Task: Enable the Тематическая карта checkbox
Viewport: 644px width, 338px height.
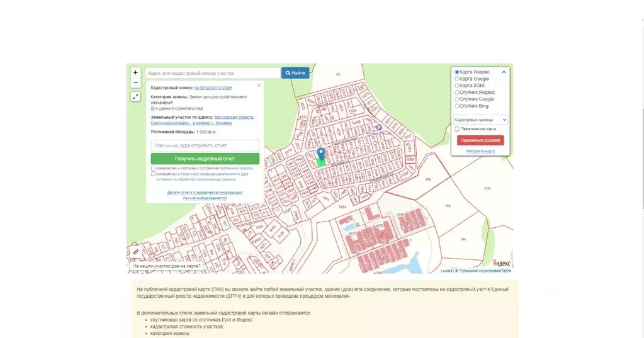Action: [456, 129]
